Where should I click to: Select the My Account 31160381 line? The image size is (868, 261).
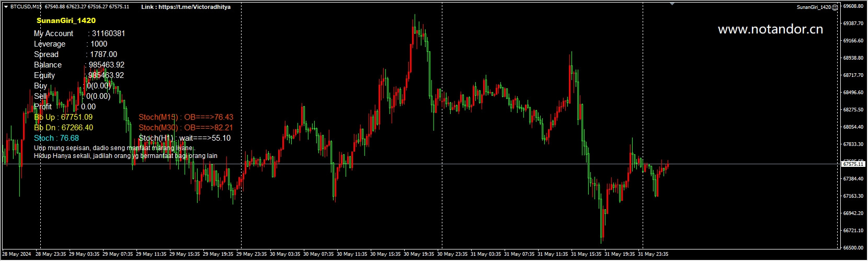coord(79,33)
